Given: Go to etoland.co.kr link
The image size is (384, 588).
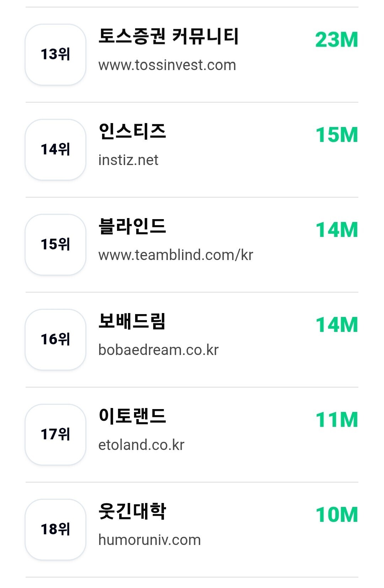Looking at the screenshot, I should tap(141, 445).
